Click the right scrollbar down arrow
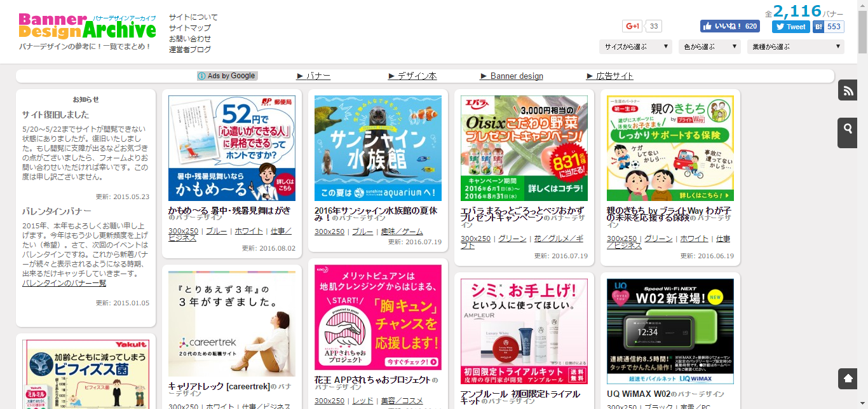 (x=864, y=404)
